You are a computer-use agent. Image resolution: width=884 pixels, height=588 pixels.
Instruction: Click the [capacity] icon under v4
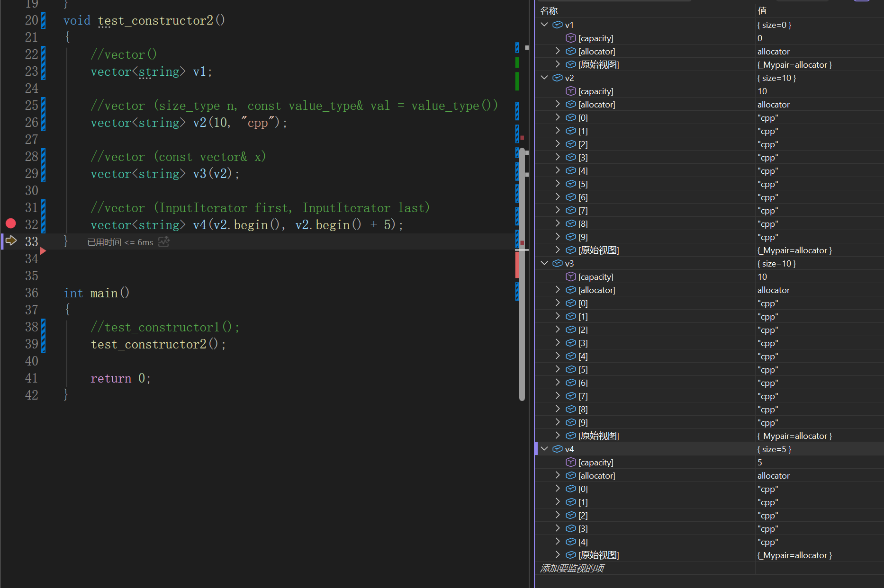tap(571, 462)
